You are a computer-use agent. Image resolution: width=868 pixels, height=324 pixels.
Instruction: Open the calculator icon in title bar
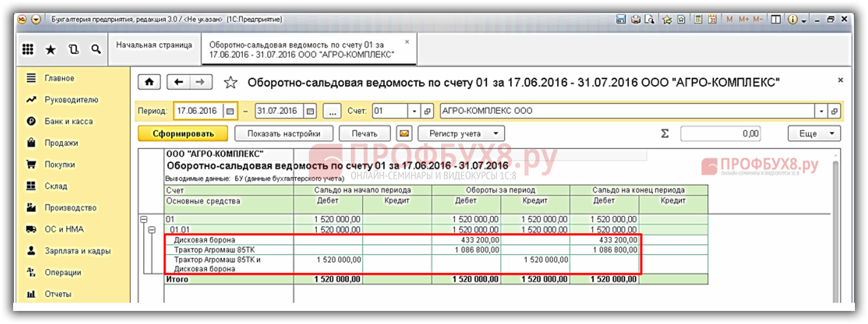click(698, 20)
